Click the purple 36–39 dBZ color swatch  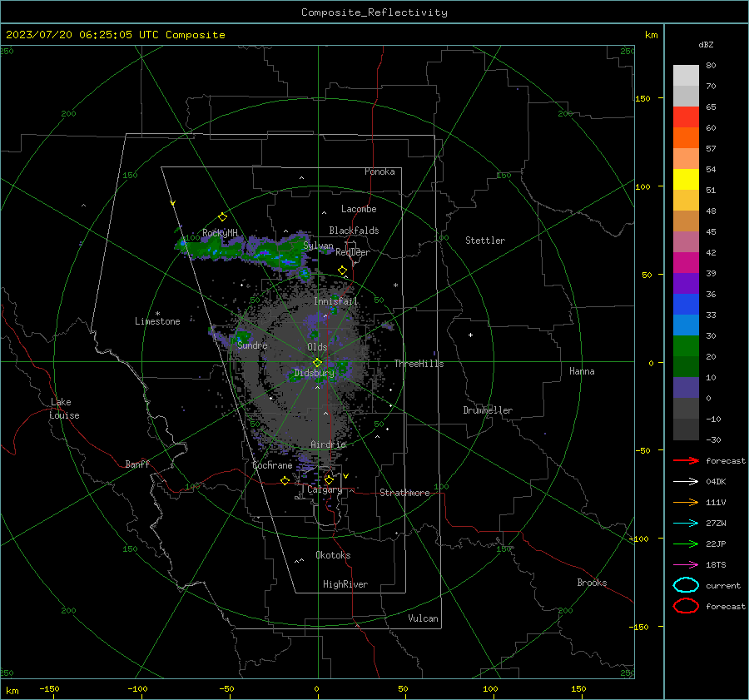(x=686, y=284)
